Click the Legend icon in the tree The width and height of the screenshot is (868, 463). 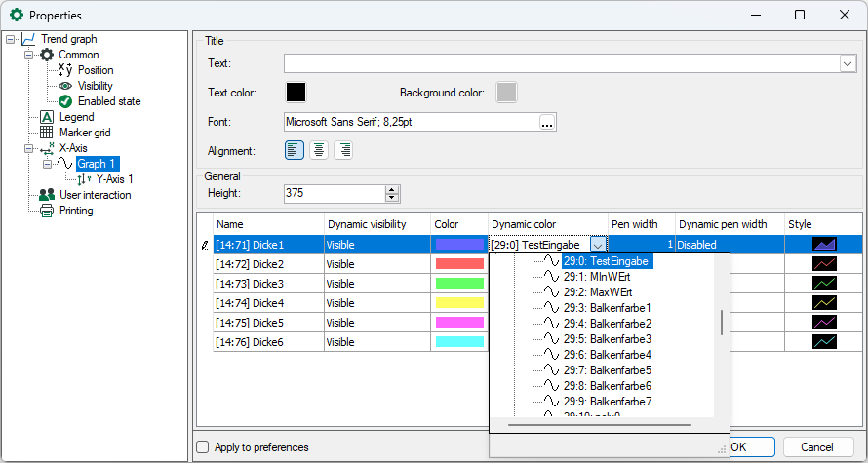46,117
